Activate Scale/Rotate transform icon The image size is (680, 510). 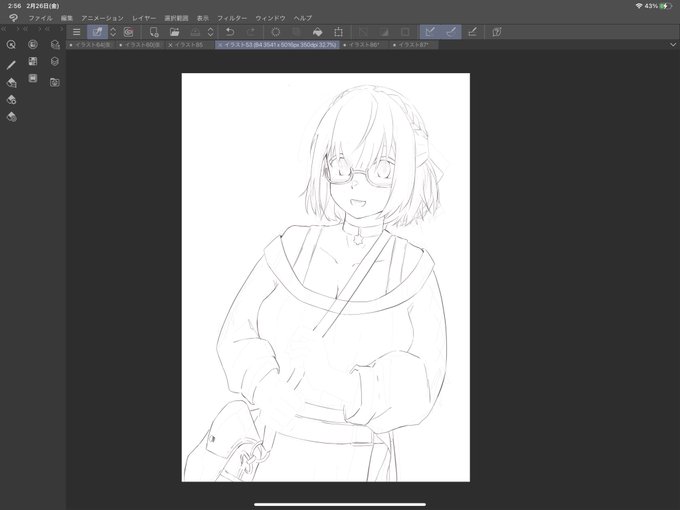click(338, 32)
